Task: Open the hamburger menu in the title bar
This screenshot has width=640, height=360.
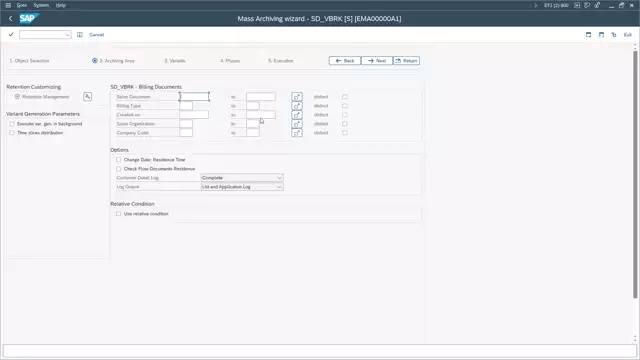Action: click(x=8, y=5)
